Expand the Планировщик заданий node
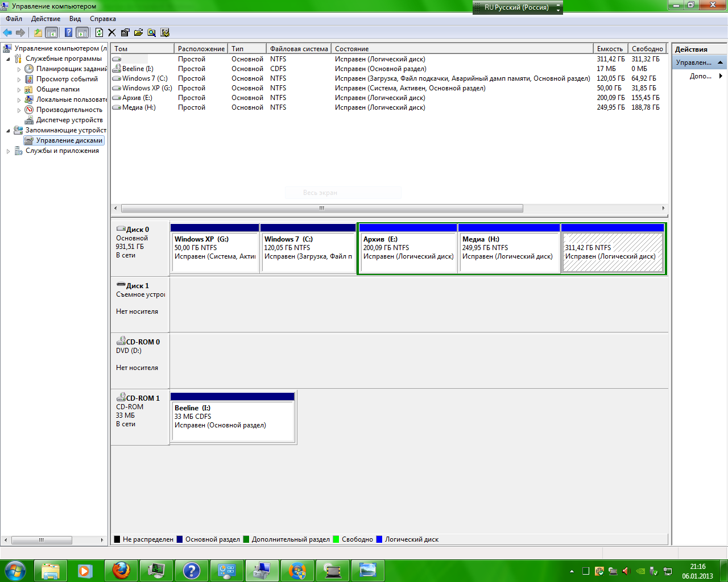The image size is (728, 582). click(x=19, y=69)
